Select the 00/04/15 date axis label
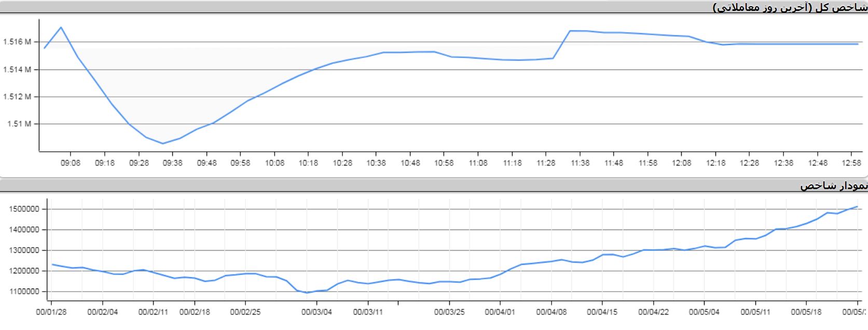 tap(602, 312)
